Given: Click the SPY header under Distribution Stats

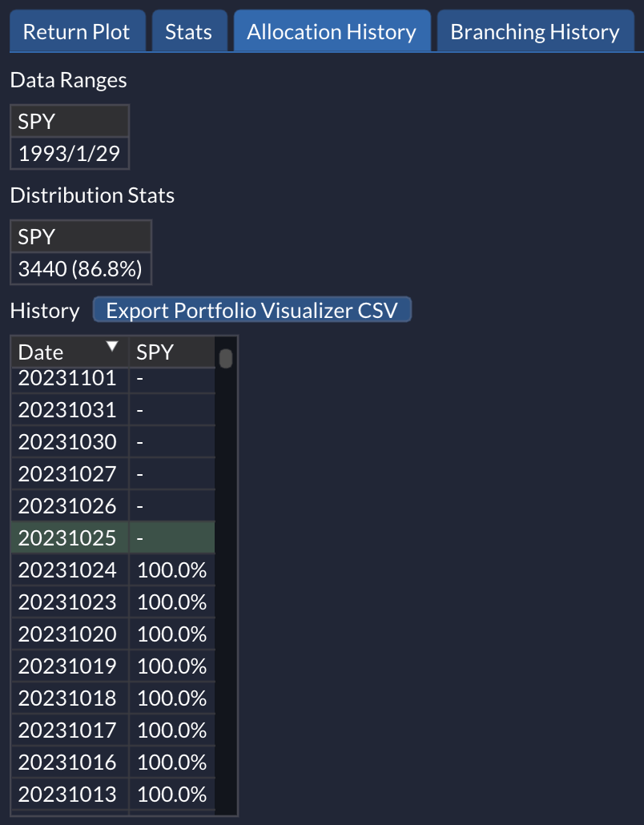Looking at the screenshot, I should coord(80,237).
